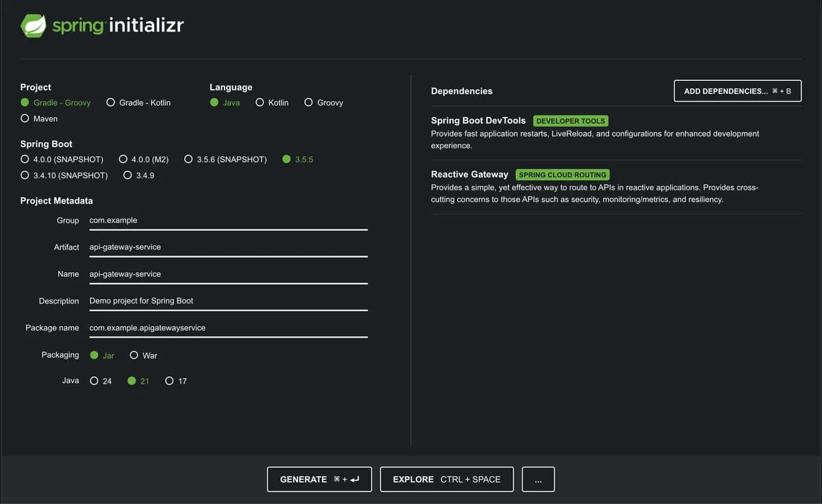Pick Spring Boot 3.4.10 (SNAPSHOT)
Viewport: 822px width, 504px height.
coord(64,175)
